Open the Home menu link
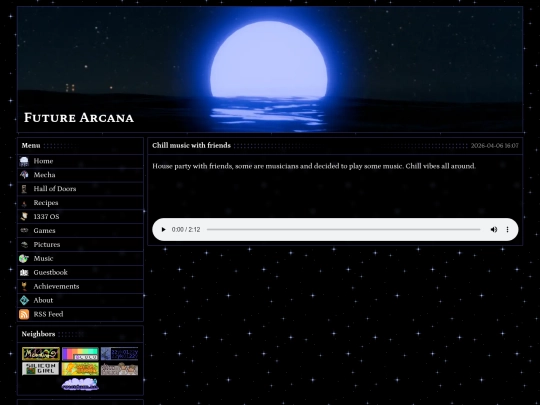Viewport: 540px width, 405px height. pos(43,161)
